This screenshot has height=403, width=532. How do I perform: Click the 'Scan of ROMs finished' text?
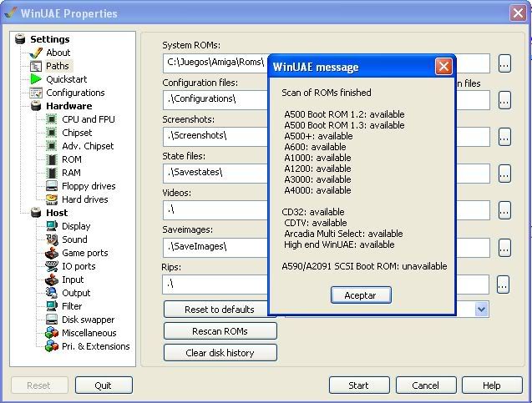coord(327,93)
